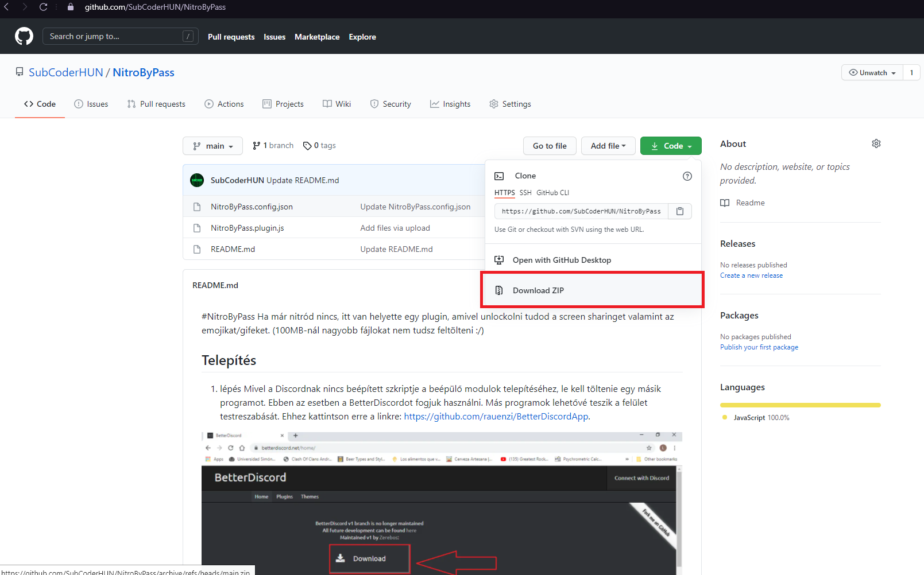Open the BetterDiscordApp GitHub link

coord(496,417)
